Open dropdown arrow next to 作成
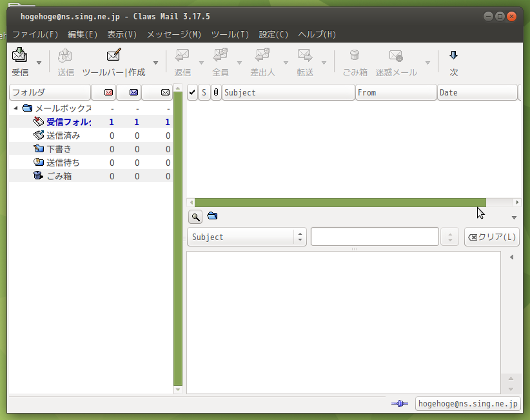 tap(155, 63)
